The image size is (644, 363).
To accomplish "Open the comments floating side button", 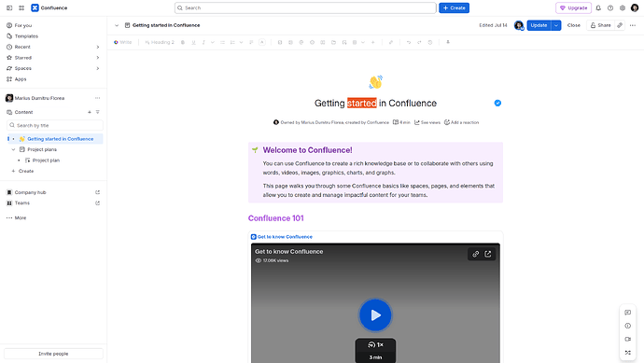I will tap(627, 313).
